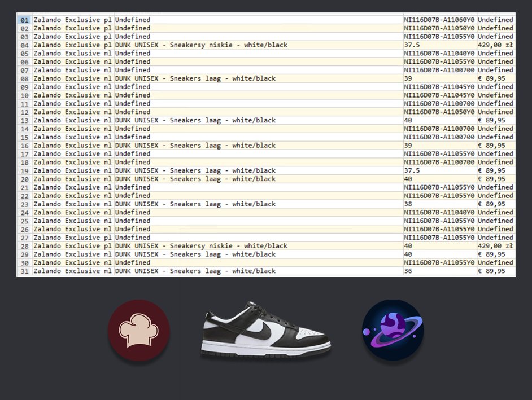
Task: Click price € 89,95 in row 23
Action: [492, 204]
